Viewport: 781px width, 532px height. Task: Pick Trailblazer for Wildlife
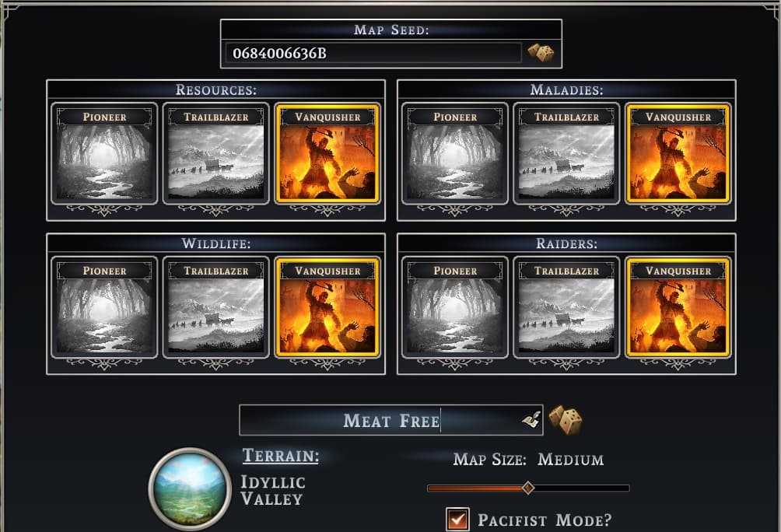click(x=215, y=307)
